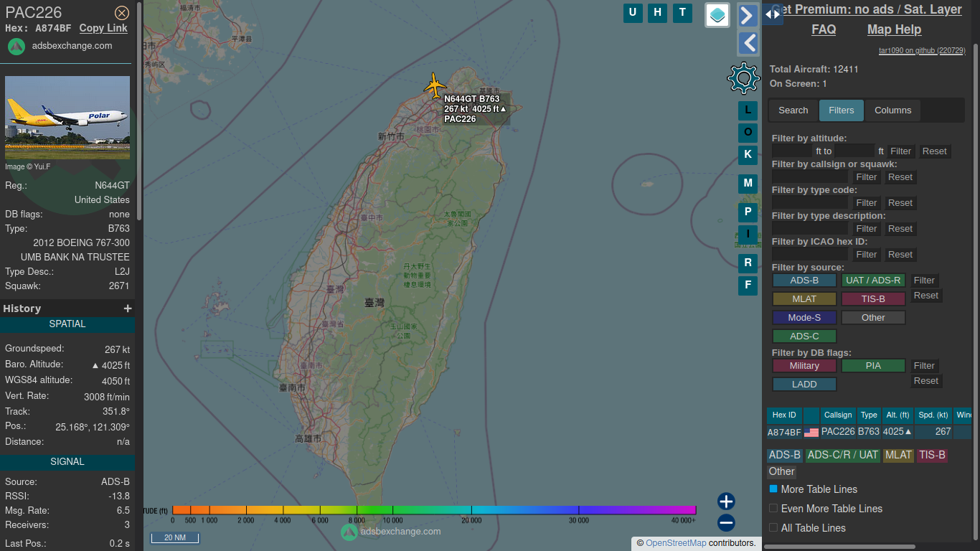This screenshot has height=551, width=980.
Task: Zoom in with the plus button
Action: coord(726,501)
